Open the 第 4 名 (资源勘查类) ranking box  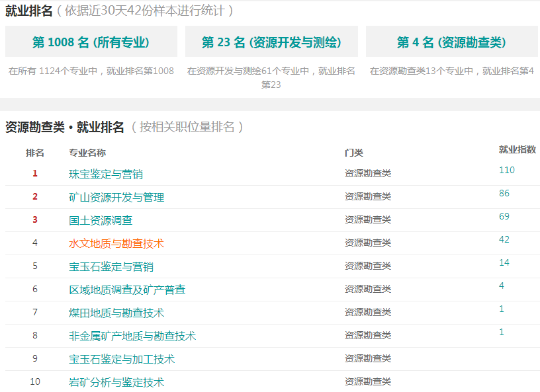[451, 42]
